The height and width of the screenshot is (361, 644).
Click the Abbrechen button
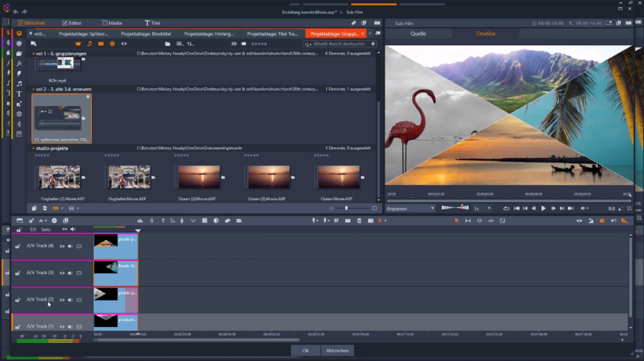pos(337,350)
